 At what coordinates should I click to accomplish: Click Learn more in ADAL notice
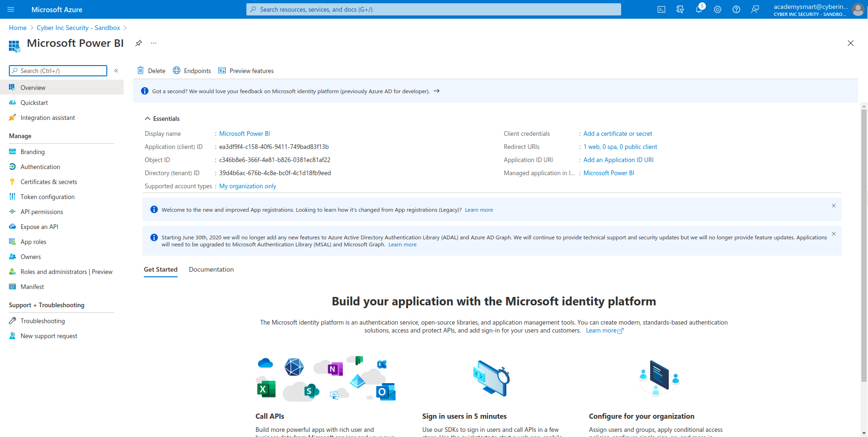pyautogui.click(x=402, y=244)
